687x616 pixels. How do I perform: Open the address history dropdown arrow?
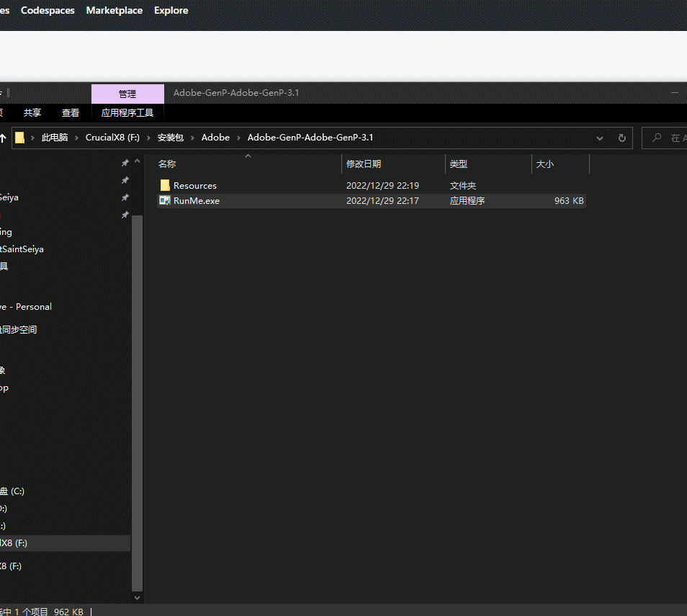click(599, 138)
